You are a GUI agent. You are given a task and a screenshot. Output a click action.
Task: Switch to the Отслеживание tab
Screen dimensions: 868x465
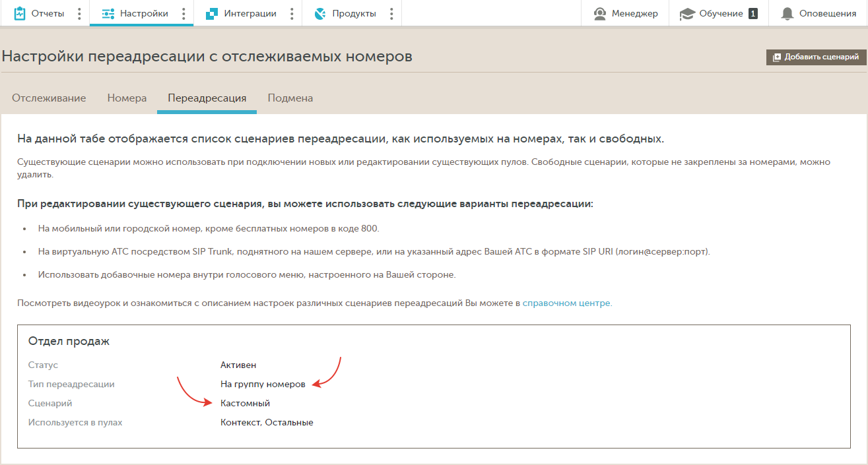(49, 98)
